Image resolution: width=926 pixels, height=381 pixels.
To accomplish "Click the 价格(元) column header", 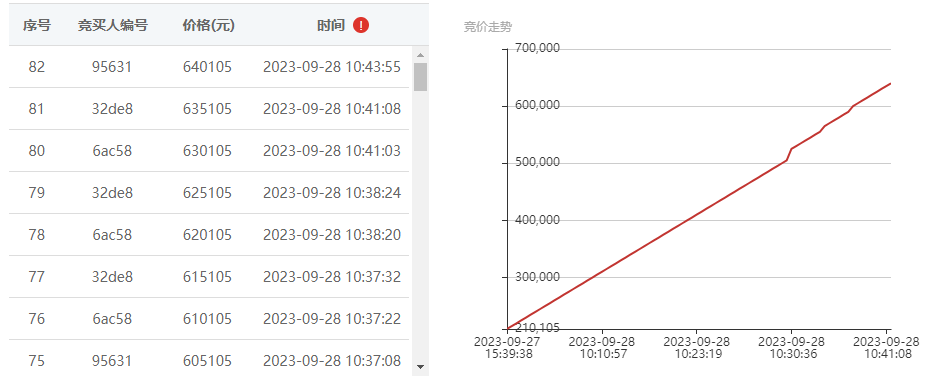I will [207, 25].
